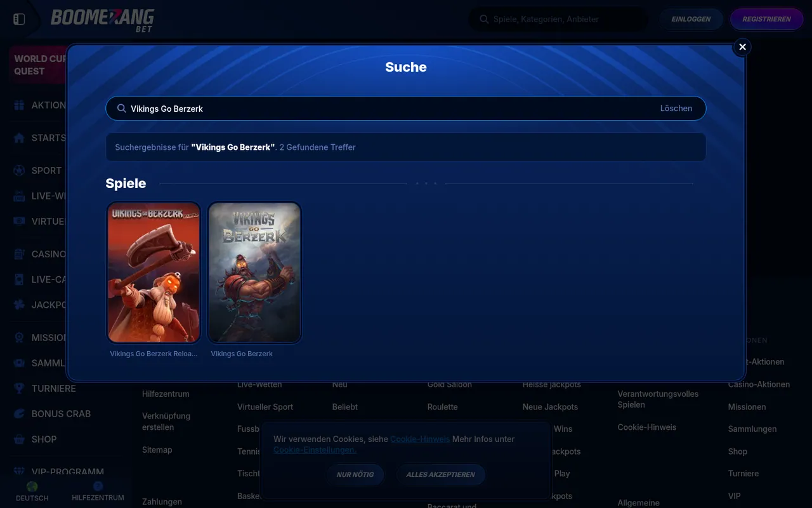The image size is (812, 508).
Task: Open the Neue Jackpots footer link
Action: [x=550, y=406]
